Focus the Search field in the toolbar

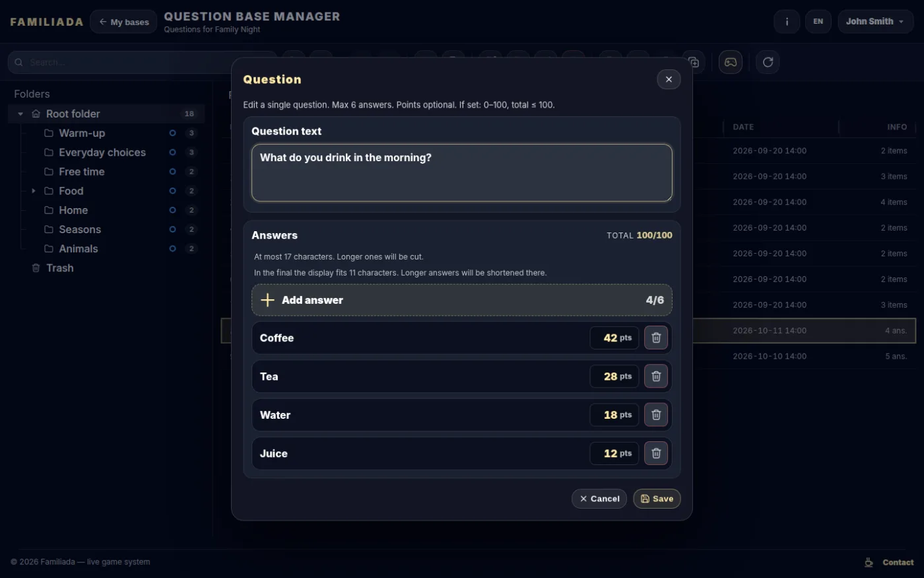tap(142, 62)
